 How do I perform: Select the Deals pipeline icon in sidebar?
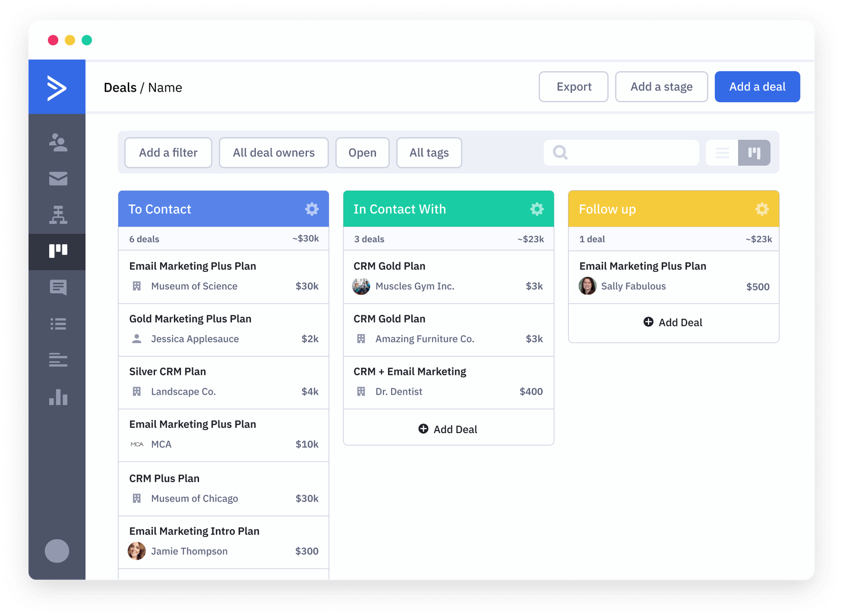coord(58,251)
